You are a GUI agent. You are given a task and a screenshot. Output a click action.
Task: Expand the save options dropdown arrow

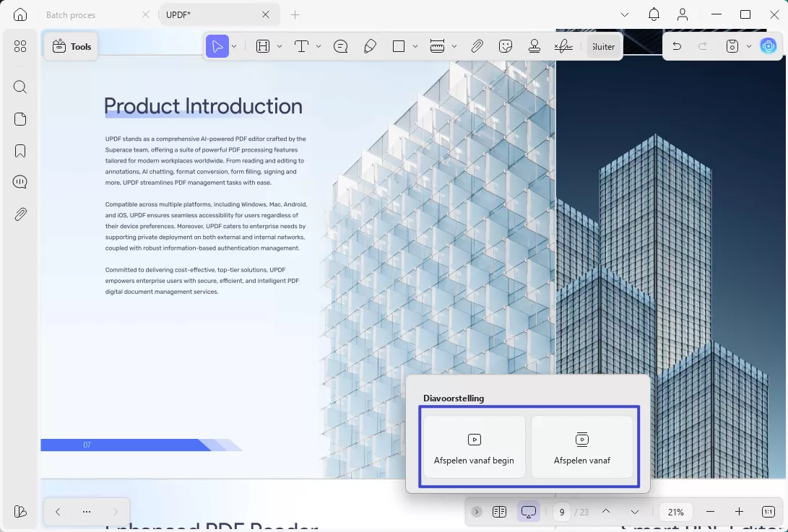point(749,46)
